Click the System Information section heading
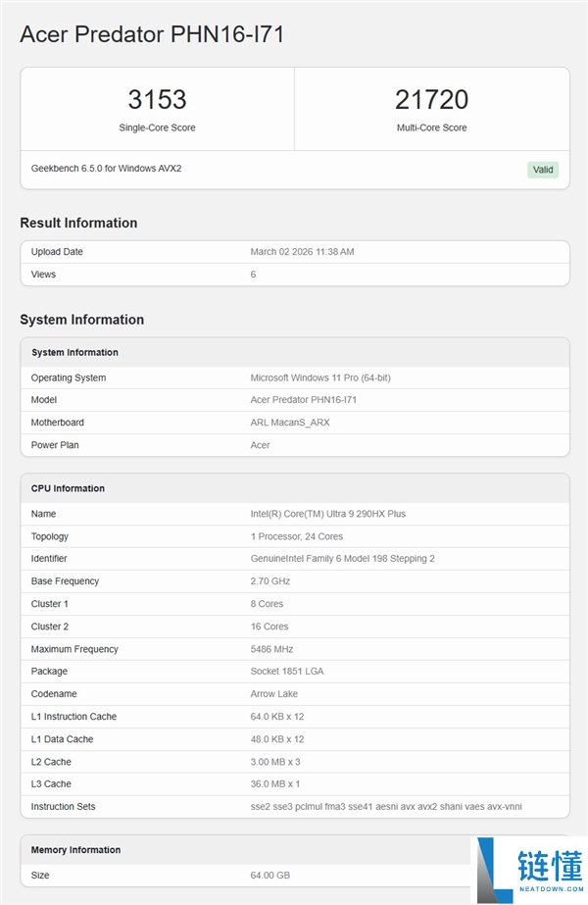 coord(82,320)
